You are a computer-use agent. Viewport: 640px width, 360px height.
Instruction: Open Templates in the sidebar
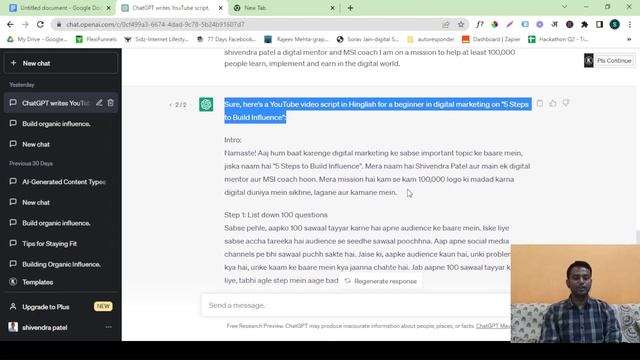(x=60, y=282)
